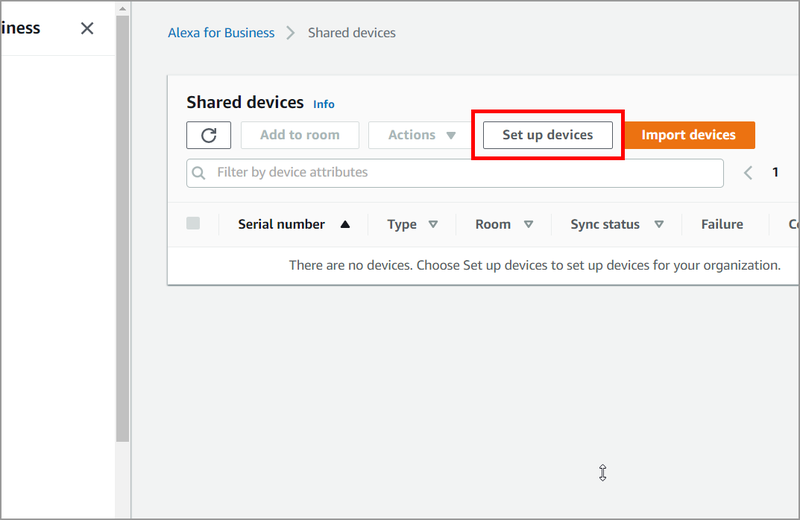Click the Type column sort arrow
Image resolution: width=800 pixels, height=520 pixels.
[x=433, y=225]
